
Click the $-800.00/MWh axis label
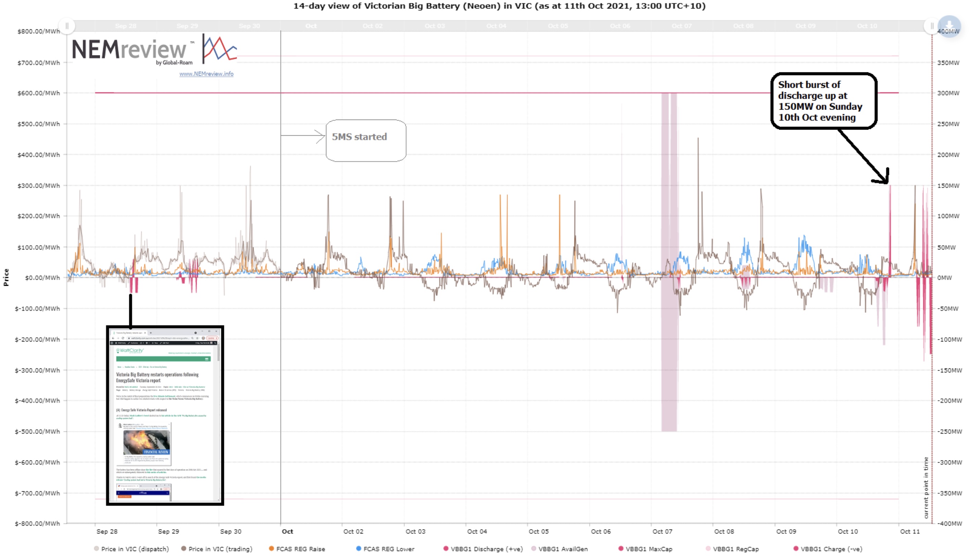pos(37,523)
